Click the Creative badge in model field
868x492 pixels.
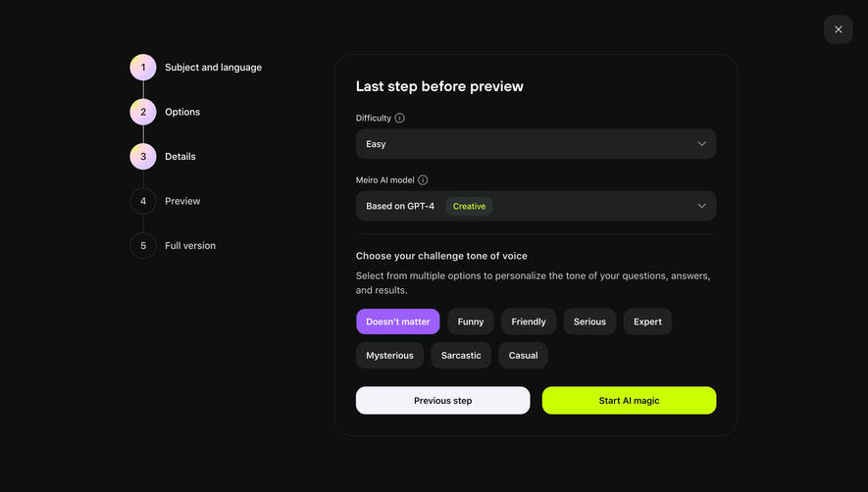click(469, 206)
